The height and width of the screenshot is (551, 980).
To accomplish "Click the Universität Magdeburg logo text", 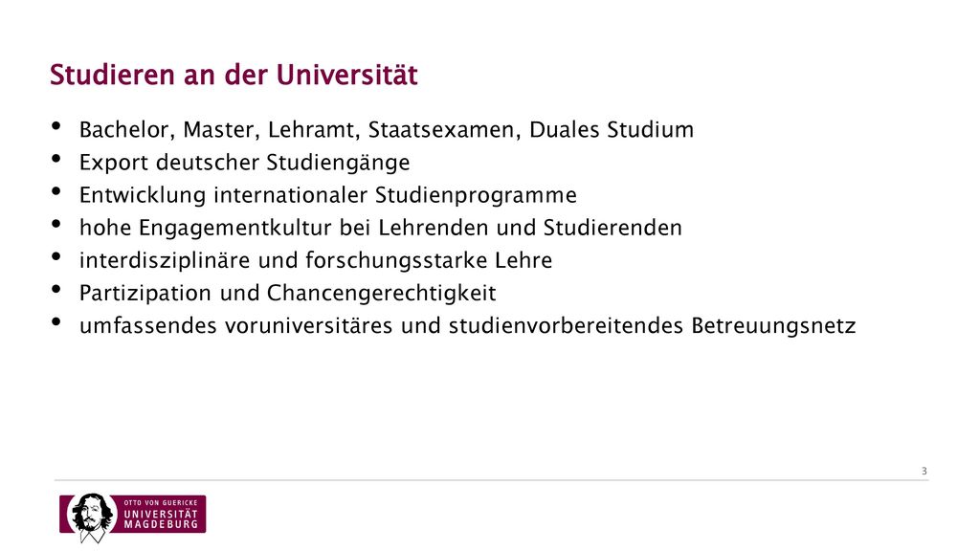I will [x=161, y=516].
